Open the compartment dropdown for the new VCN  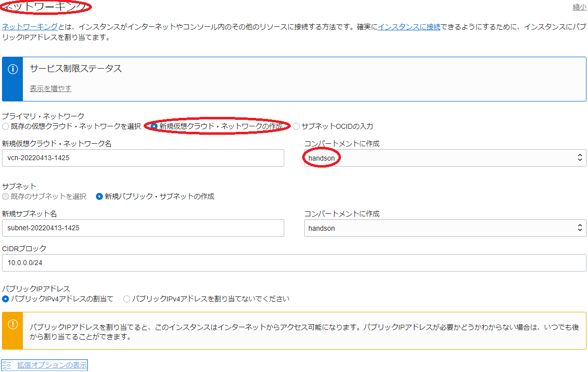click(x=445, y=158)
